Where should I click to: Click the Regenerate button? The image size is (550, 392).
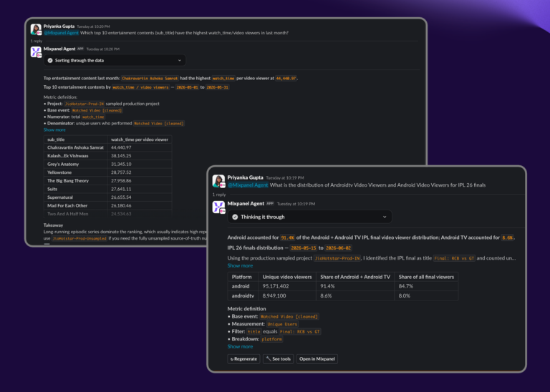pyautogui.click(x=243, y=358)
